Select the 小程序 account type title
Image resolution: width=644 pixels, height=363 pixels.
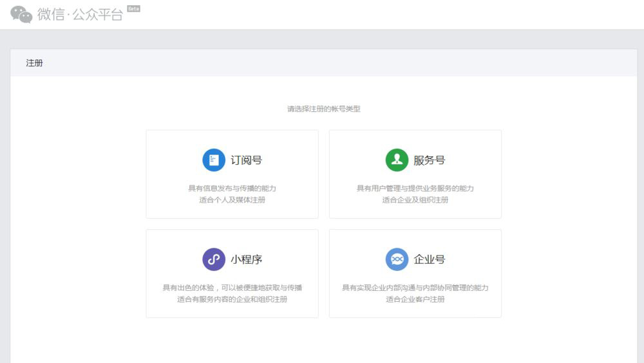[x=247, y=259]
